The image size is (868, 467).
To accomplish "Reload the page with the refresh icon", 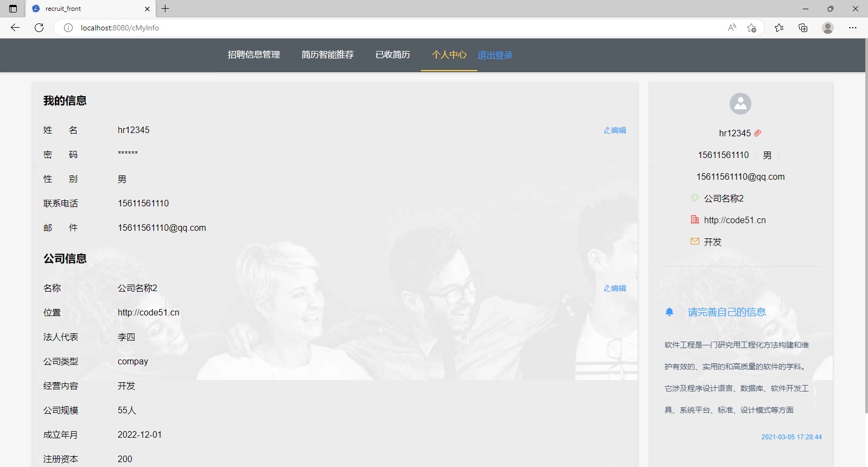I will pos(39,28).
